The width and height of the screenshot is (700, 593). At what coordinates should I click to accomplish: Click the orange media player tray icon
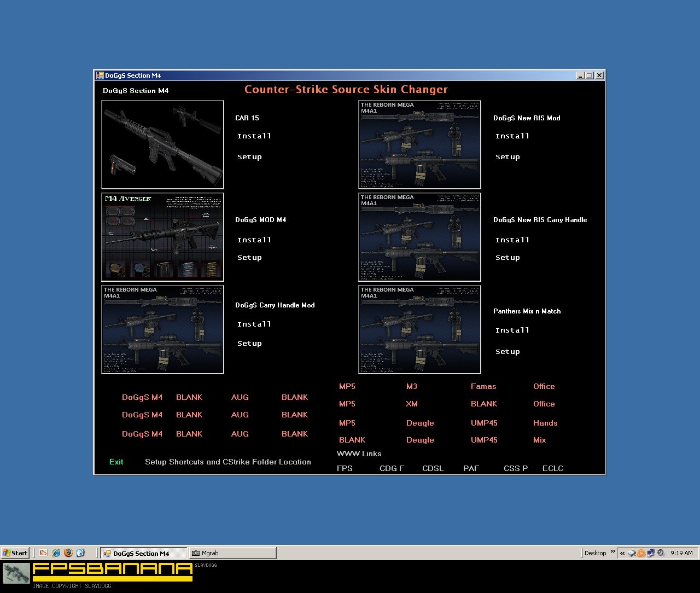pyautogui.click(x=641, y=553)
